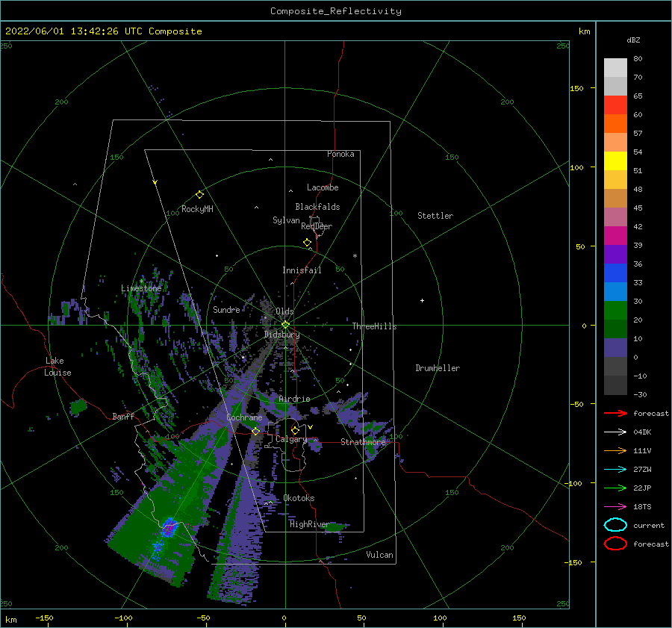Click the orange 111V arrow icon

pos(615,450)
